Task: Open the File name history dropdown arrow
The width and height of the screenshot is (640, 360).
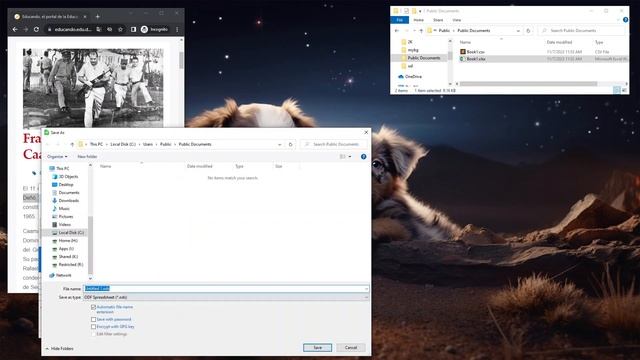Action: 366,289
